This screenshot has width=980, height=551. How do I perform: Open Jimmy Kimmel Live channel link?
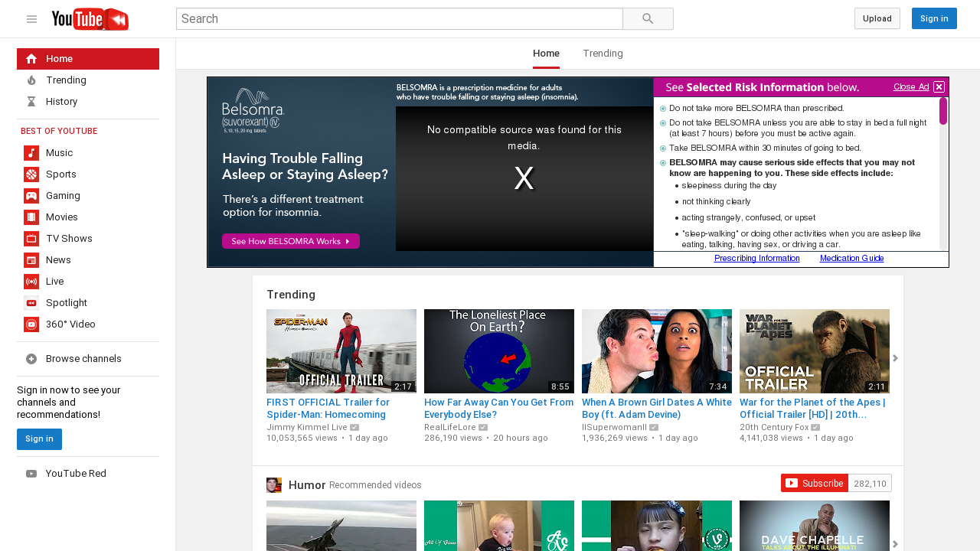pyautogui.click(x=307, y=428)
